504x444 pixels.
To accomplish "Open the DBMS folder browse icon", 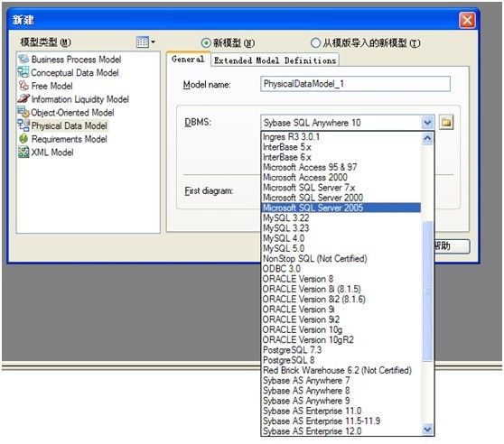I will (x=446, y=123).
